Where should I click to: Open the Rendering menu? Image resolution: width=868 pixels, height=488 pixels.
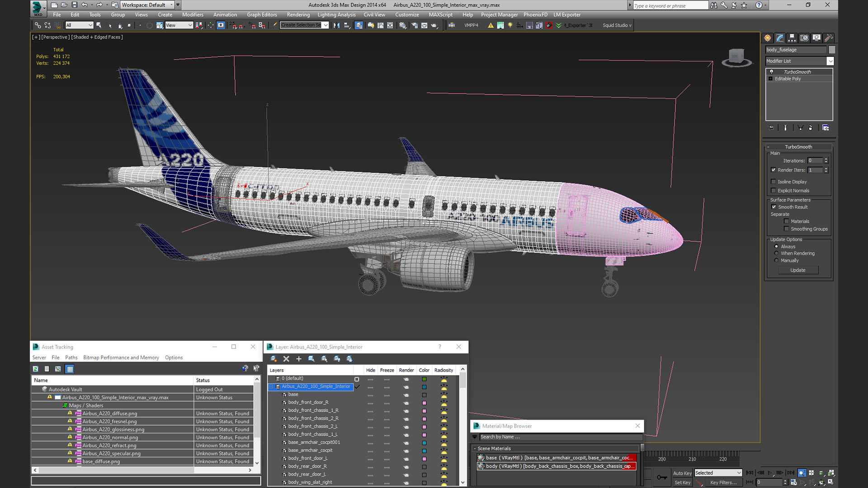(298, 15)
